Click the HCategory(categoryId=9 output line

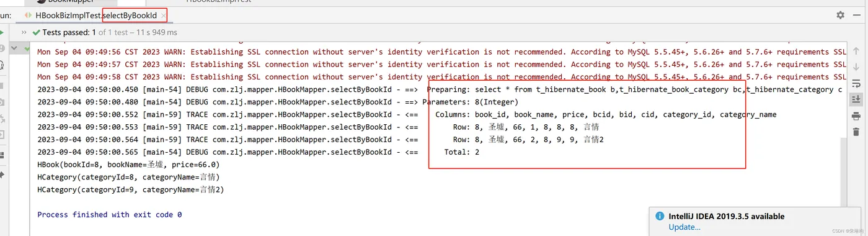(x=130, y=189)
